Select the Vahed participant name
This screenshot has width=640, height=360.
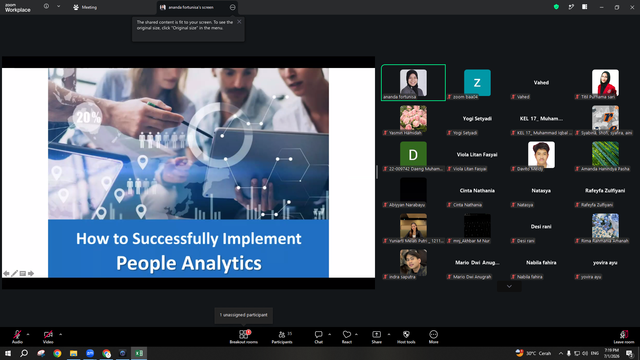(541, 82)
